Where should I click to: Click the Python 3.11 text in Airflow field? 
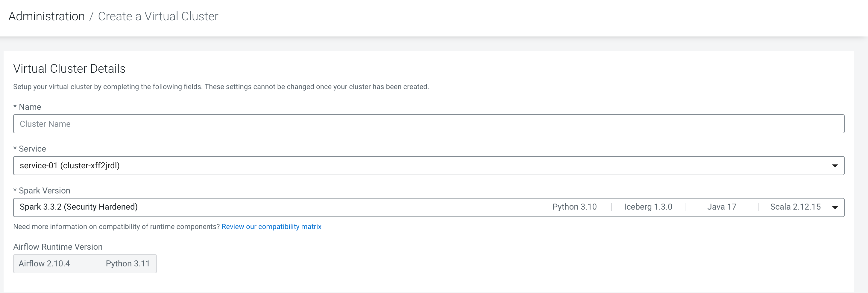tap(128, 263)
